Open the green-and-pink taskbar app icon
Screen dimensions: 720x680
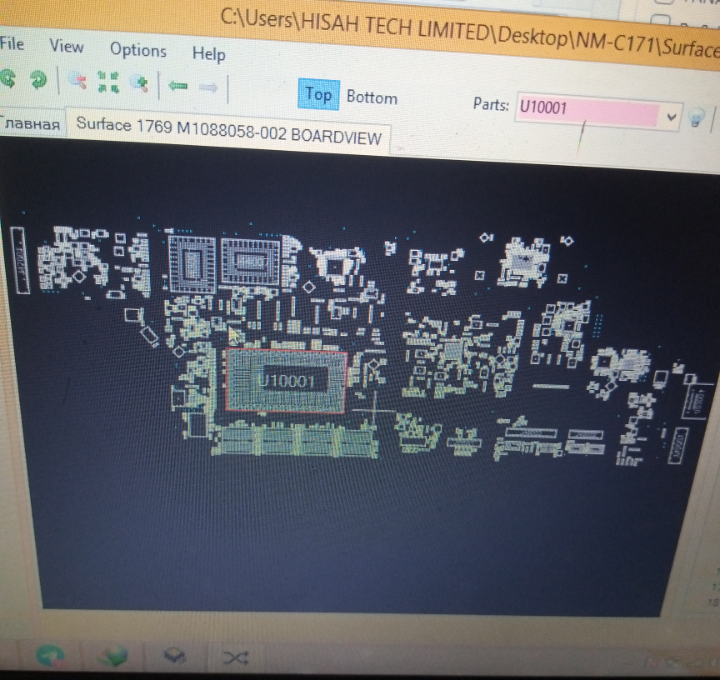(x=51, y=655)
